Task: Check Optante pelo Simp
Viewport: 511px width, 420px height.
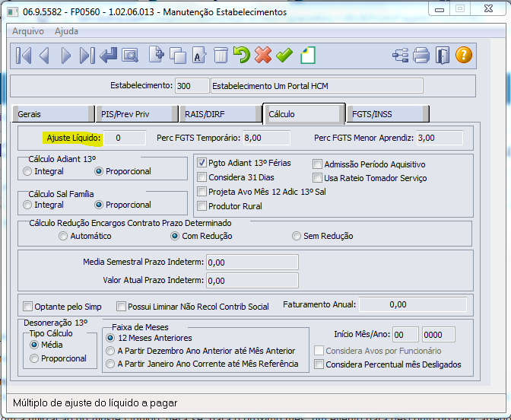Action: pos(27,307)
